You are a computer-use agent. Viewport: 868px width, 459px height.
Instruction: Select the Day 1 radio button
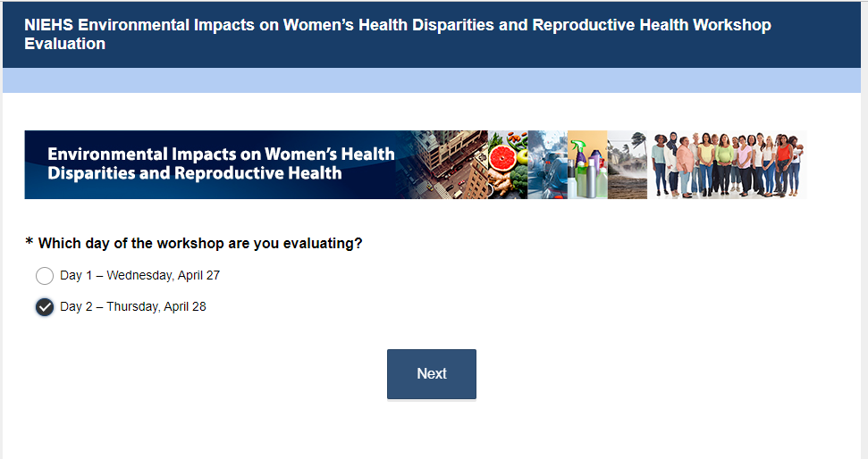pyautogui.click(x=45, y=276)
